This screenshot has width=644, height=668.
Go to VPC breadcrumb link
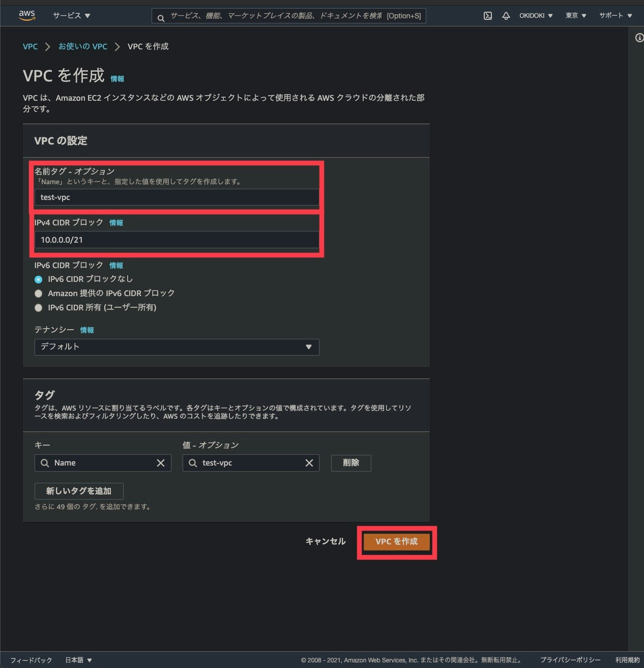coord(30,46)
